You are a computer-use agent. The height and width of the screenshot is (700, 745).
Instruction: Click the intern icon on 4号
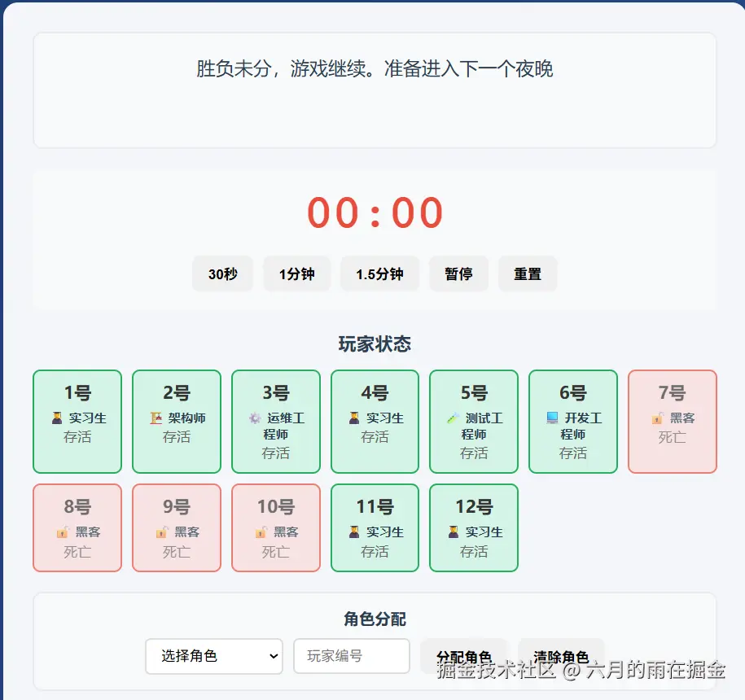[354, 418]
